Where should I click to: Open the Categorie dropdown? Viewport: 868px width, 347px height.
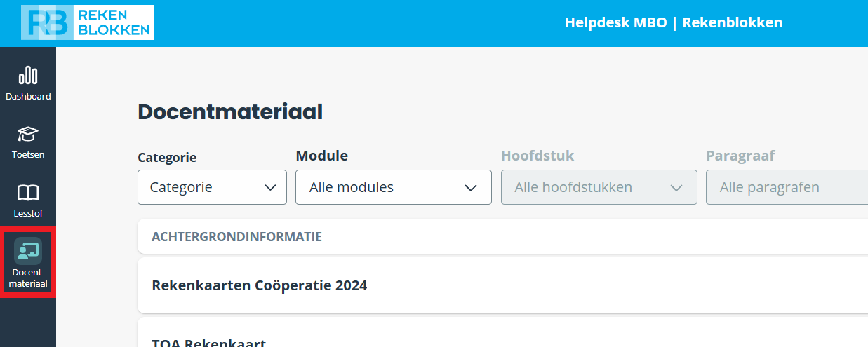pyautogui.click(x=212, y=187)
